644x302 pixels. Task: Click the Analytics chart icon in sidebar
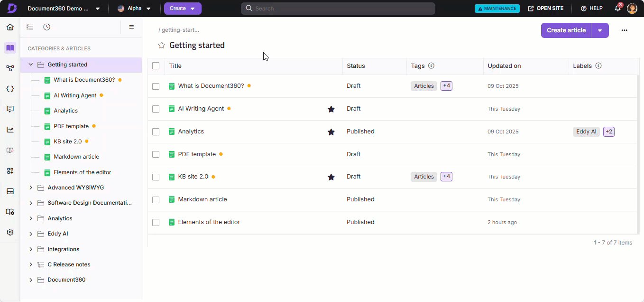(x=10, y=130)
